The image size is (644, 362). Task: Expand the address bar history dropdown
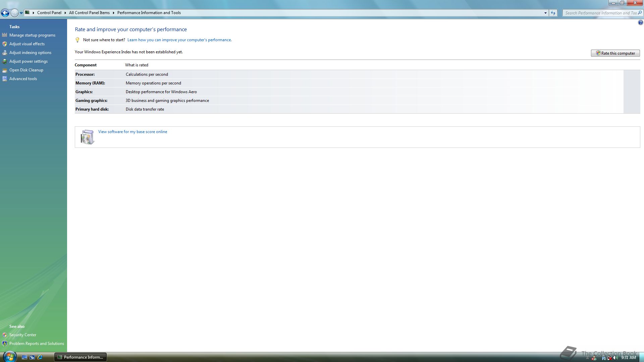545,13
